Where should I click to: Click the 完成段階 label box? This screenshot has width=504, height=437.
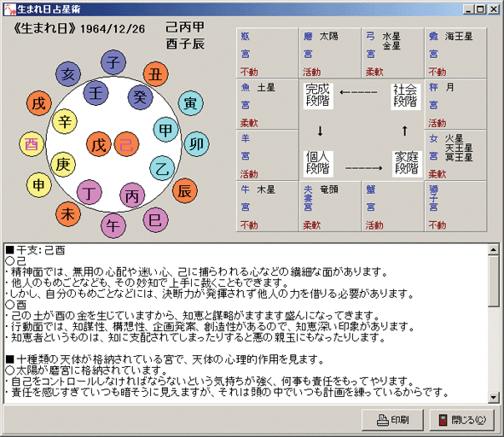tap(317, 96)
